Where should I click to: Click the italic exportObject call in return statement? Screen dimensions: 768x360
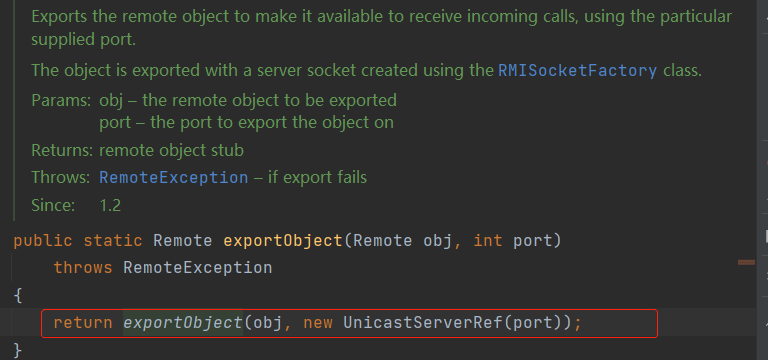point(183,323)
